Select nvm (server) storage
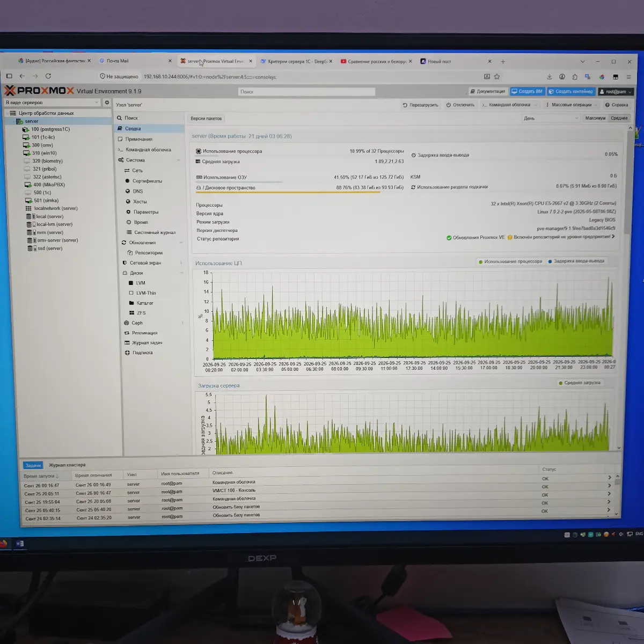This screenshot has height=644, width=644. (x=49, y=232)
